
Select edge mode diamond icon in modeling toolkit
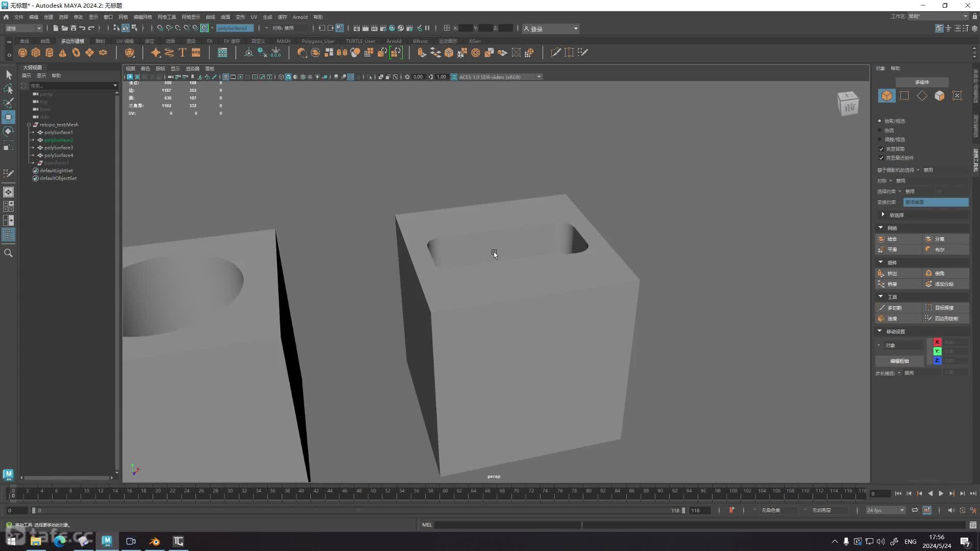click(922, 96)
